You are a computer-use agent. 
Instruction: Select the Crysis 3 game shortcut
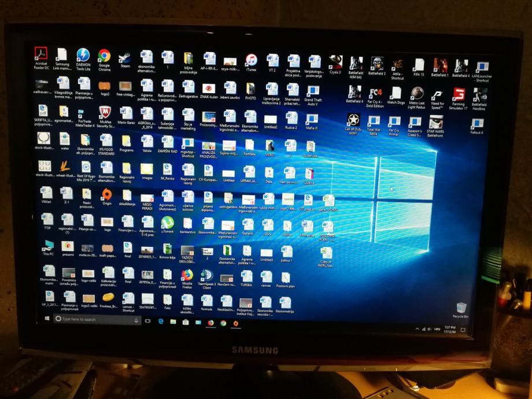point(335,64)
